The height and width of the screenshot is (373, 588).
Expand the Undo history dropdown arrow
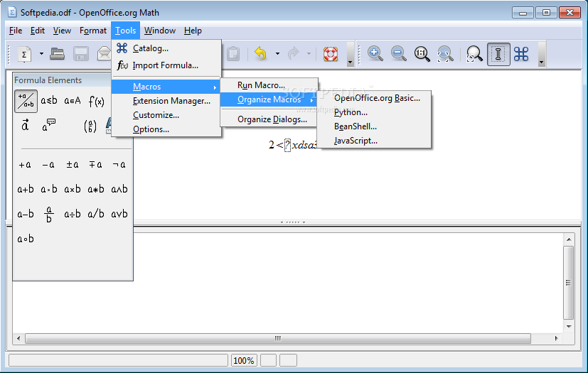click(x=277, y=54)
